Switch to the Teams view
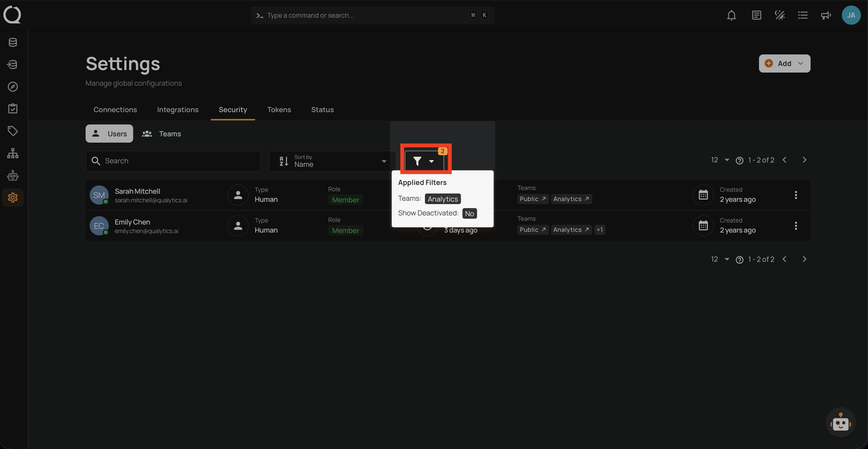The image size is (868, 449). coord(161,134)
